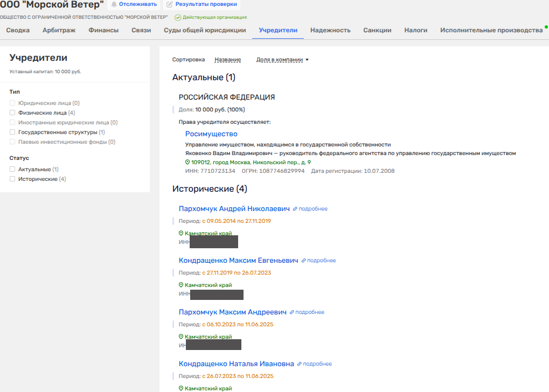The image size is (549, 392).
Task: Open Пархомчук Максим Андреевич profile link
Action: point(233,312)
